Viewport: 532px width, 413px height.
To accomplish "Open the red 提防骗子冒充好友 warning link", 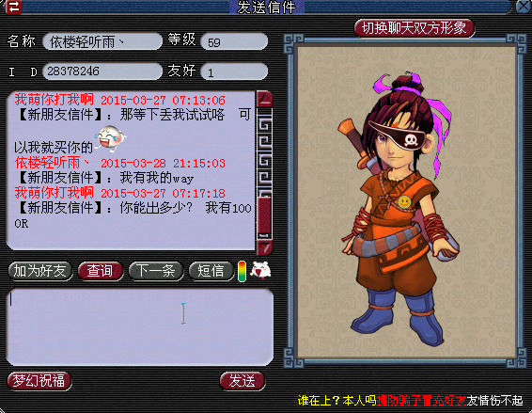I will click(x=421, y=401).
